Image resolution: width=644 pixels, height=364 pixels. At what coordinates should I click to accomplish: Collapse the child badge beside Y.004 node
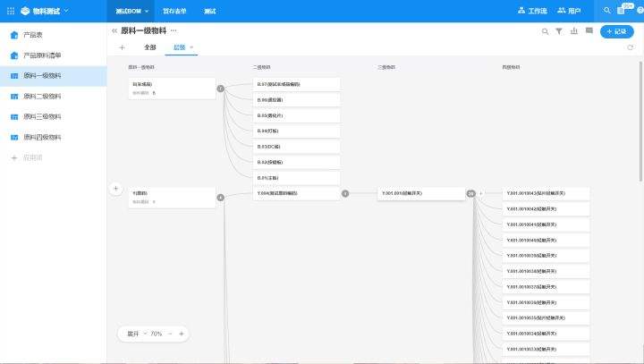pyautogui.click(x=345, y=193)
